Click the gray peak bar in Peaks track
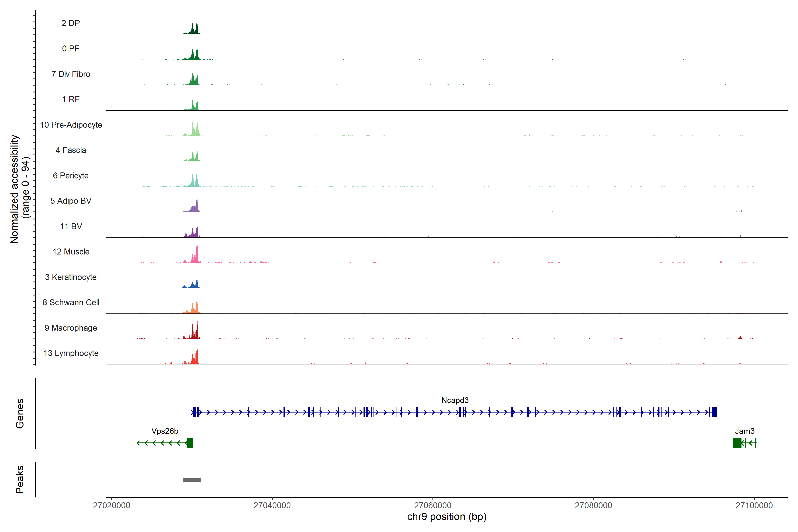 [x=192, y=479]
